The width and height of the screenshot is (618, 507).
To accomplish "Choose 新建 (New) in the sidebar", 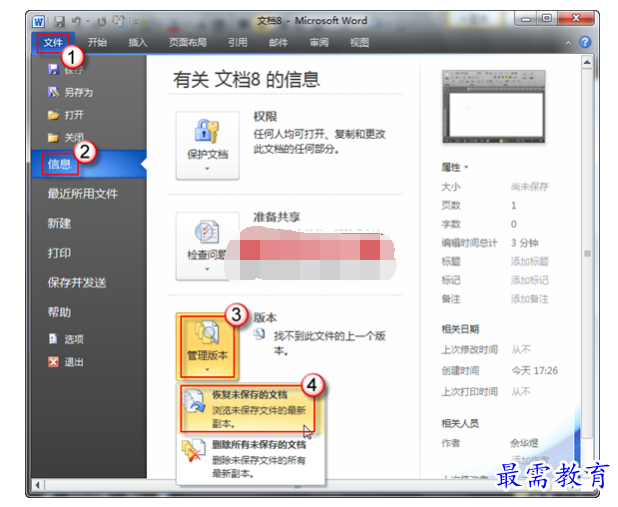I will [x=59, y=224].
